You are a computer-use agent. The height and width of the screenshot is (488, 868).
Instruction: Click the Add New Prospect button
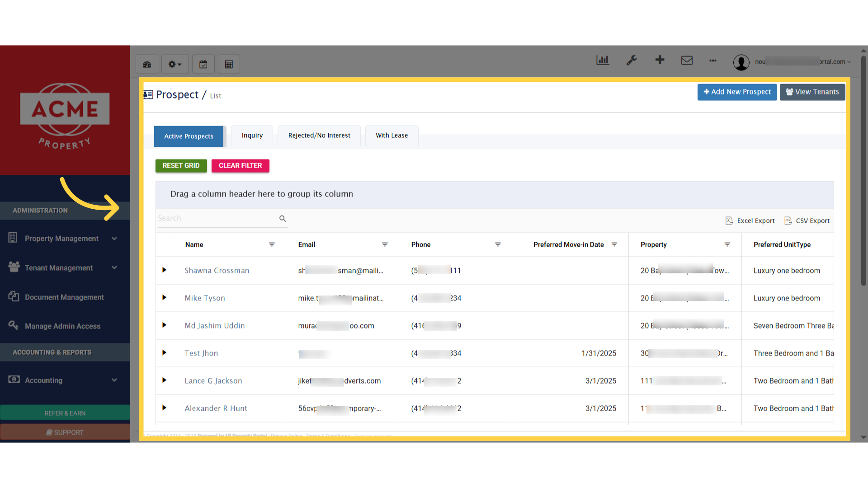[x=737, y=92]
